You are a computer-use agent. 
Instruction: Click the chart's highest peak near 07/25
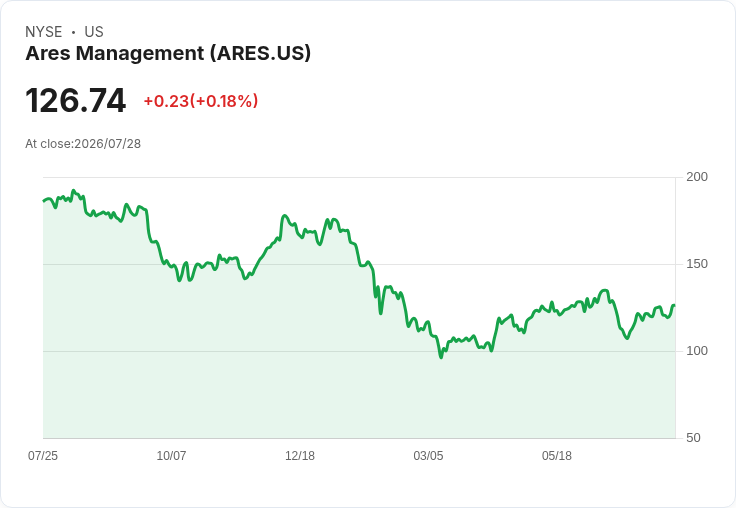click(73, 191)
